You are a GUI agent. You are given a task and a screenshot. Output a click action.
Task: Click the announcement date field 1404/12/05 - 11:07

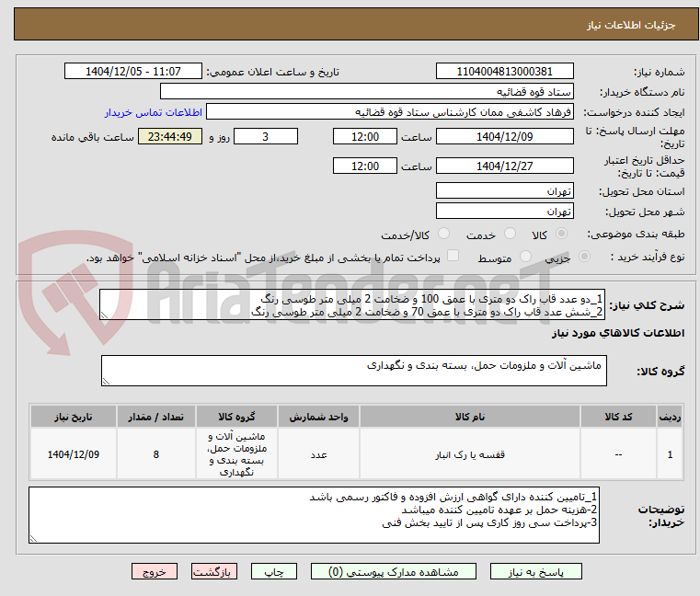[133, 71]
